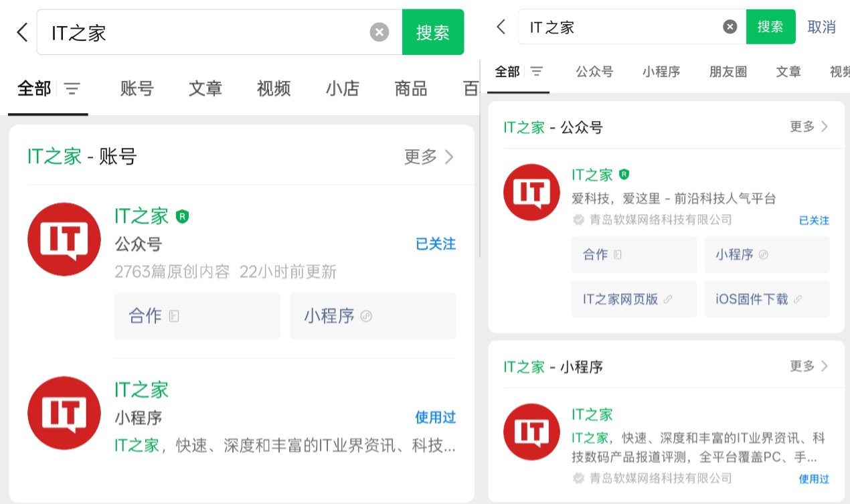850x504 pixels.
Task: Toggle 已关注 follow status in left panel
Action: (435, 244)
